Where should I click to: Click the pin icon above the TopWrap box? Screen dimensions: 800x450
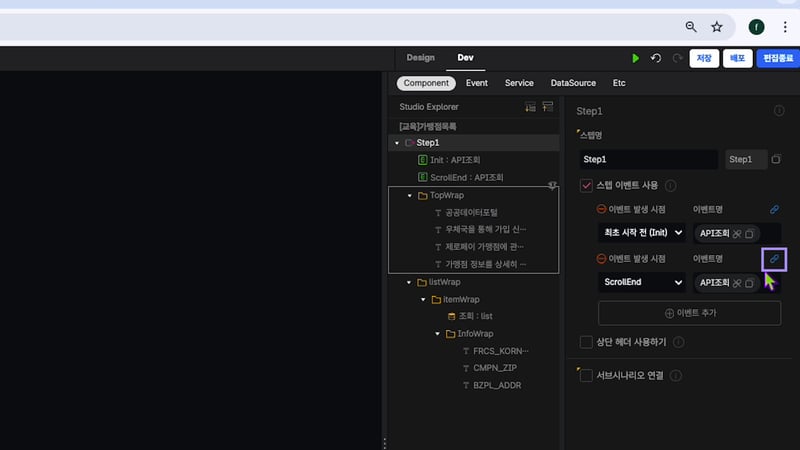552,185
